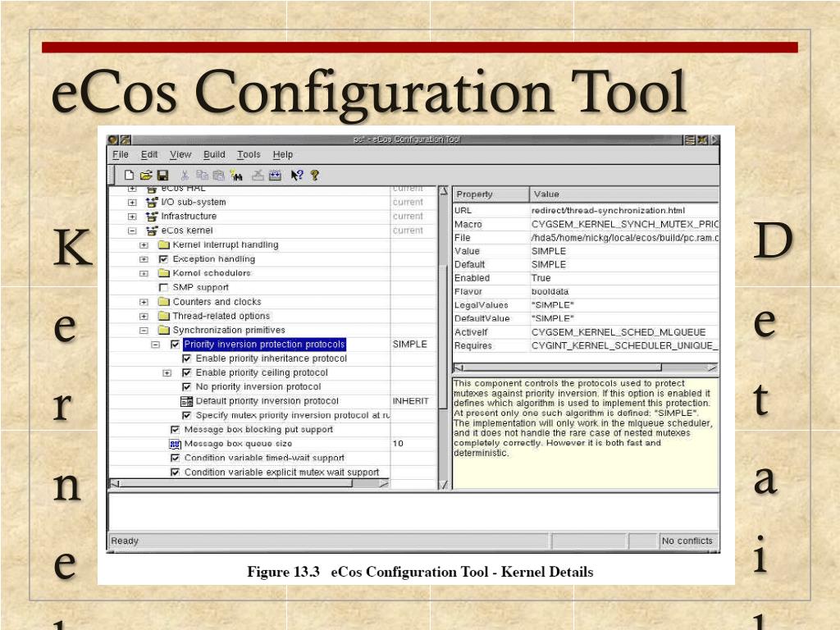This screenshot has width=840, height=630.
Task: Click the second title bar icon at left
Action: click(126, 139)
